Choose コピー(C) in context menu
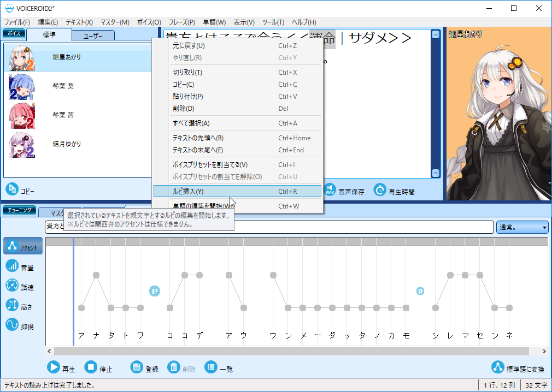 pos(237,85)
